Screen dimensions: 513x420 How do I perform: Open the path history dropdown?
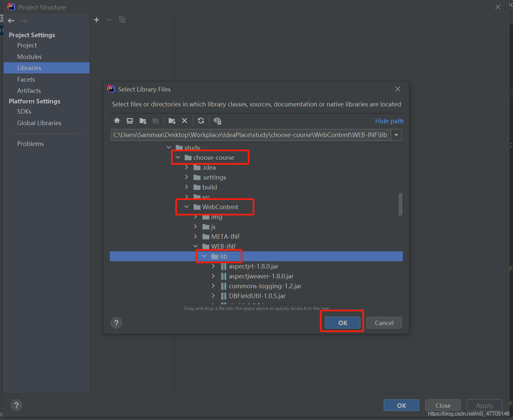(396, 135)
